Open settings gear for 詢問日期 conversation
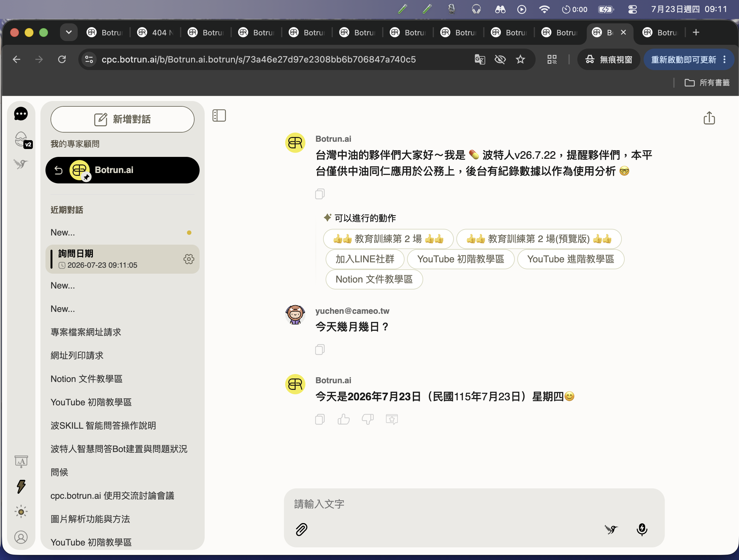Viewport: 739px width, 560px height. (189, 259)
